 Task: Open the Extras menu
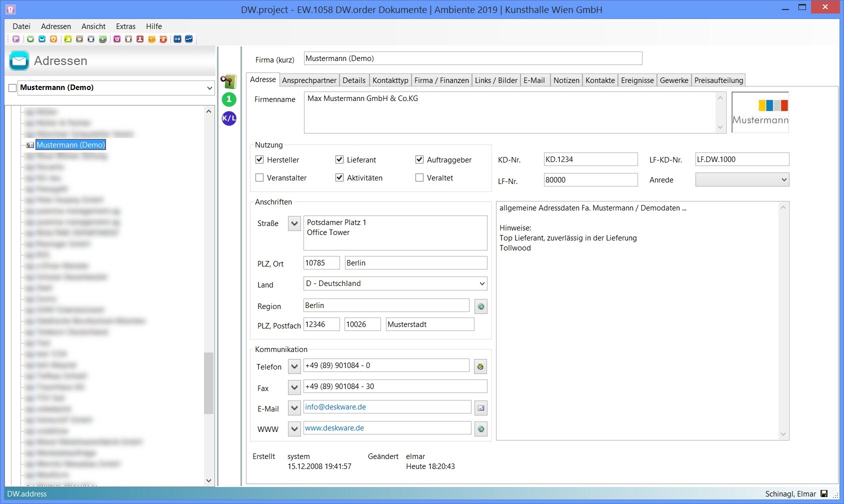point(125,26)
